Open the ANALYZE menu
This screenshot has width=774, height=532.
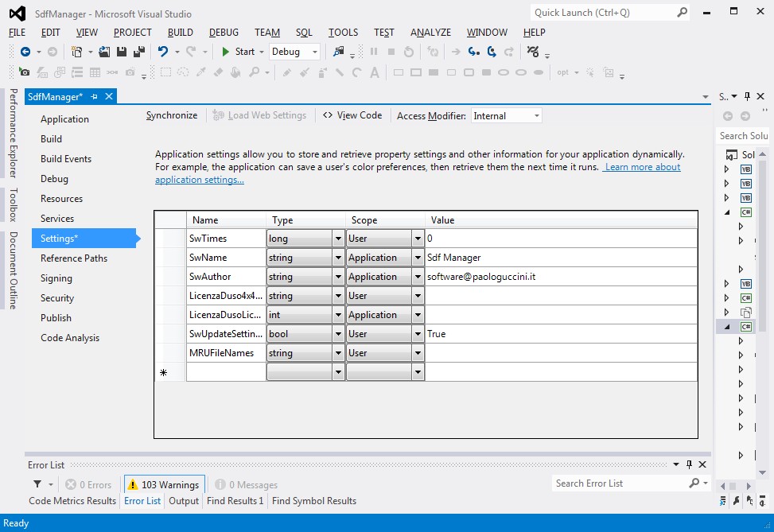click(x=430, y=33)
